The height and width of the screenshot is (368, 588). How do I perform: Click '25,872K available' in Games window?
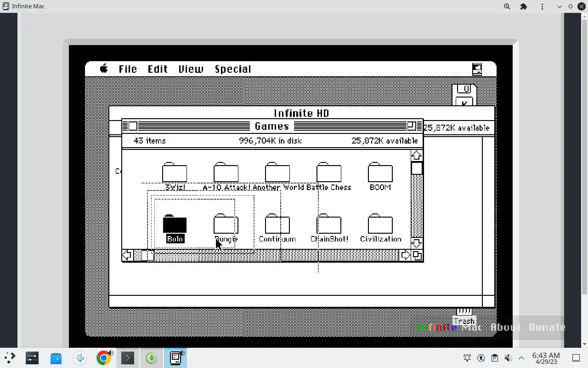385,141
